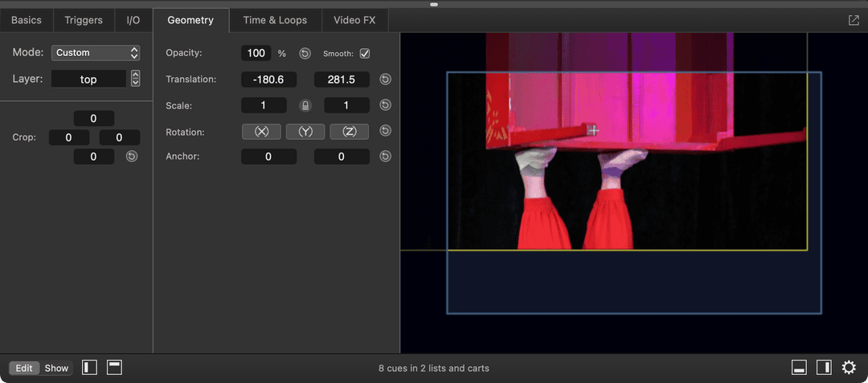This screenshot has height=383, width=868.
Task: Reset the Translation values
Action: [385, 79]
